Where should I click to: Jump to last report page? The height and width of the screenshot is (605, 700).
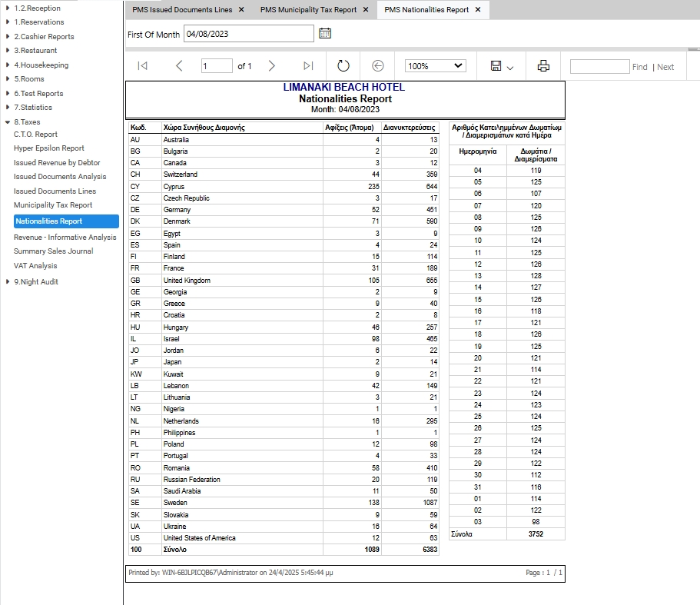[x=308, y=66]
